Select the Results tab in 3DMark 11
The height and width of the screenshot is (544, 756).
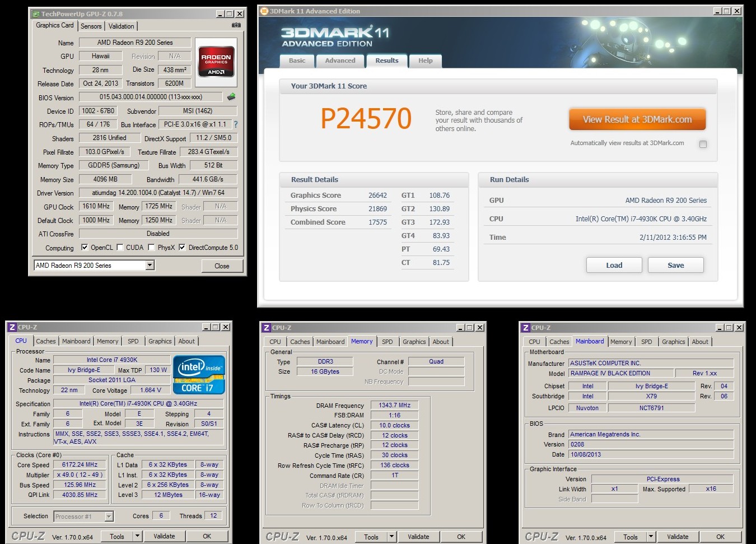(x=387, y=61)
